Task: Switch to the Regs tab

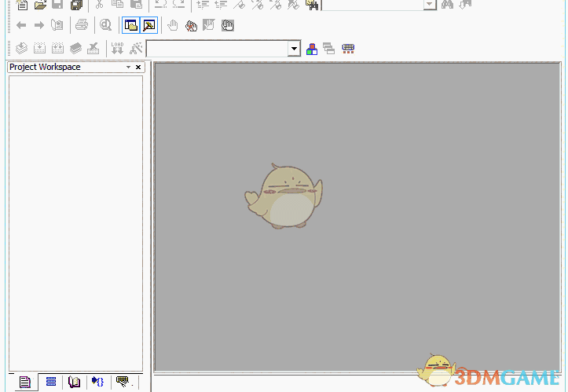Action: 50,383
